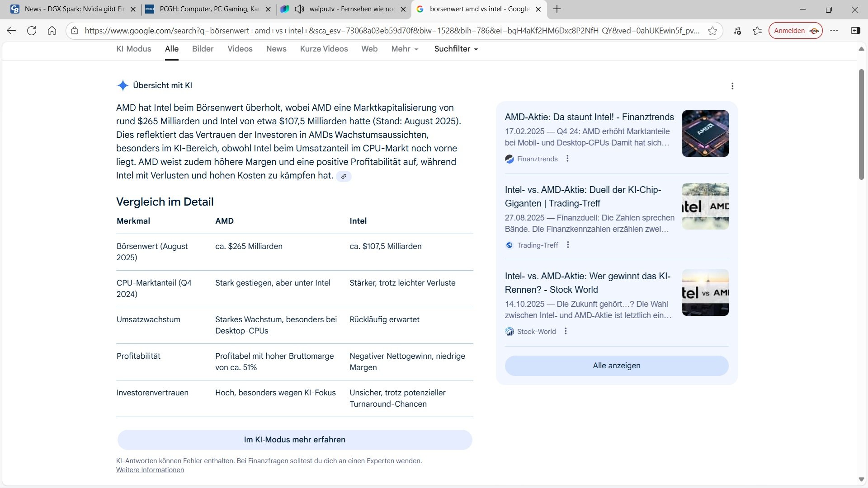Image resolution: width=868 pixels, height=488 pixels.
Task: Reload the current page
Action: click(x=32, y=31)
